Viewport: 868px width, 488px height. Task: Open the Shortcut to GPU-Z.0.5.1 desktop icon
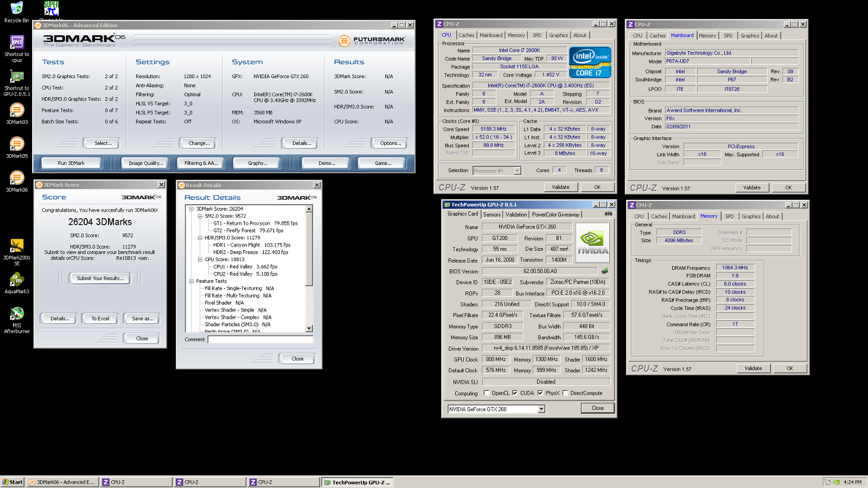pos(16,83)
